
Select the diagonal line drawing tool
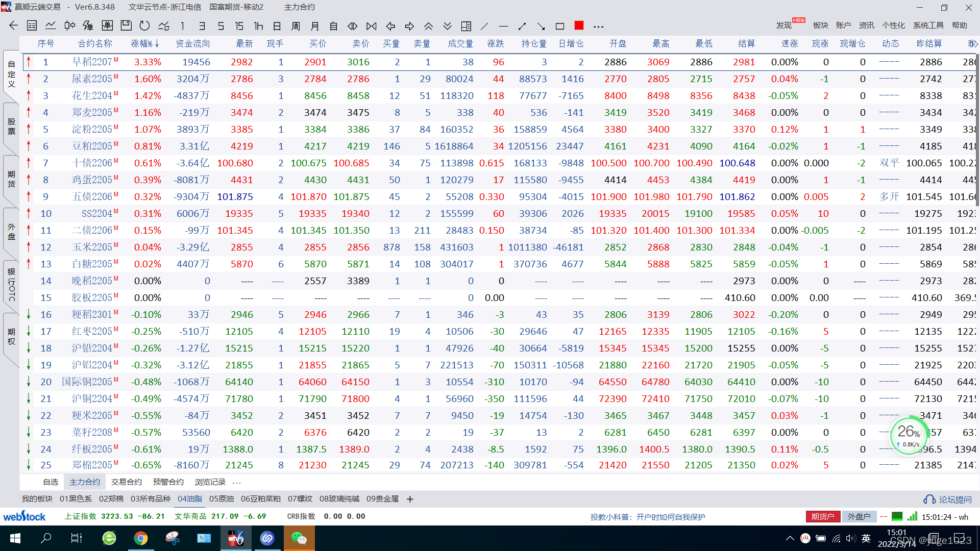485,26
